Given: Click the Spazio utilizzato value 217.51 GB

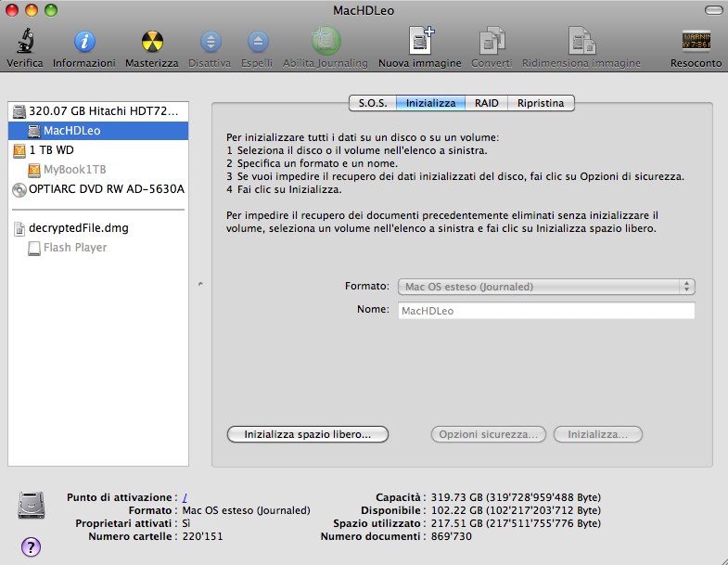Looking at the screenshot, I should pyautogui.click(x=516, y=523).
